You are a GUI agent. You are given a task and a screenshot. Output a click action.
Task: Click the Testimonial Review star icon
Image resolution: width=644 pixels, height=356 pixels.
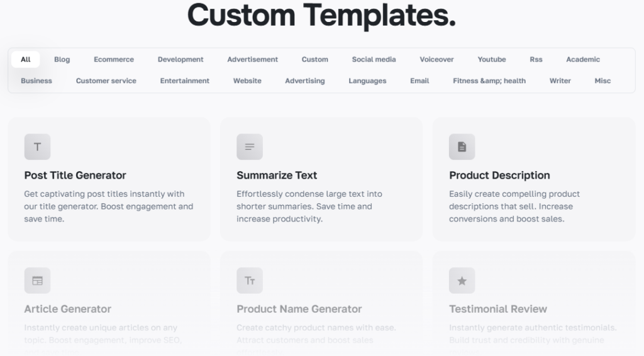point(462,281)
